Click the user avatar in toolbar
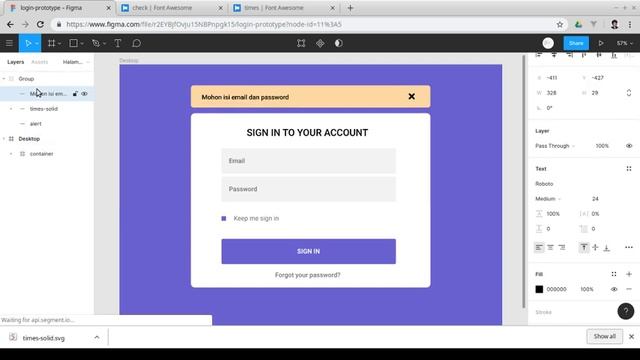Viewport: 640px width, 360px height. (548, 43)
